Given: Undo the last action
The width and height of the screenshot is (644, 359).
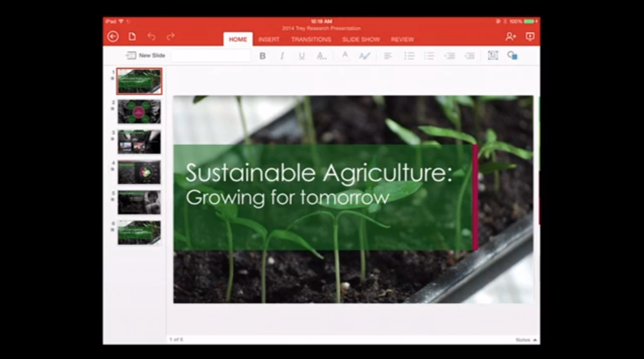Looking at the screenshot, I should tap(151, 36).
